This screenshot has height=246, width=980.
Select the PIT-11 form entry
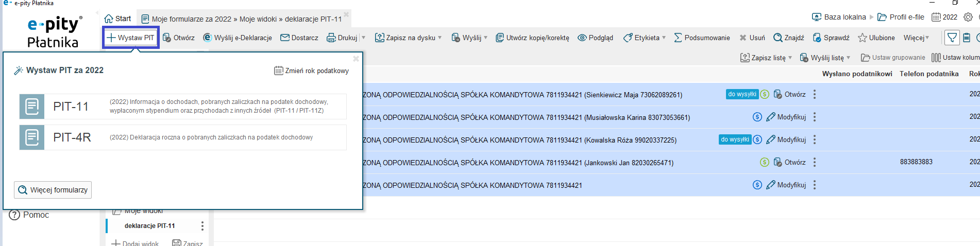point(183,107)
